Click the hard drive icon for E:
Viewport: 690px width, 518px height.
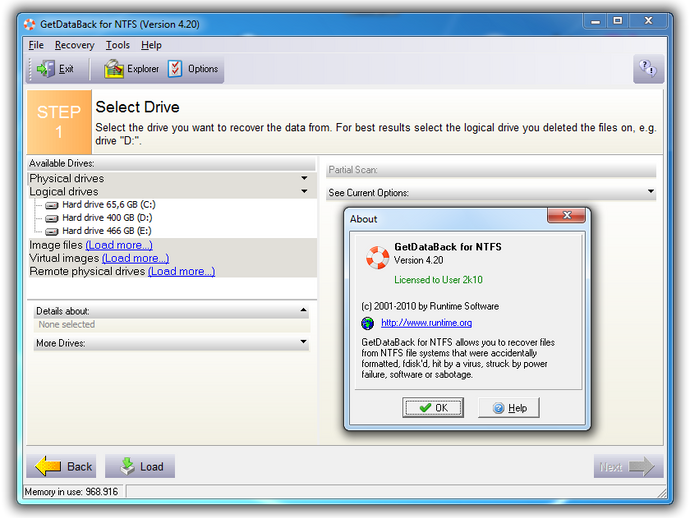click(52, 231)
